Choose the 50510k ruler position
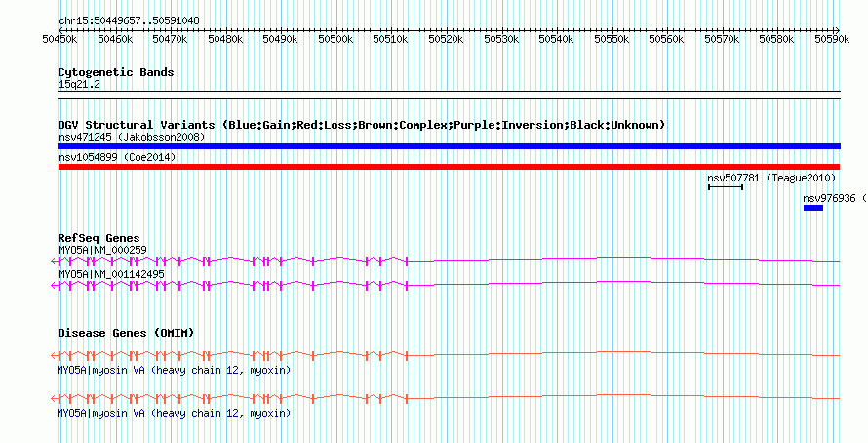 (391, 39)
